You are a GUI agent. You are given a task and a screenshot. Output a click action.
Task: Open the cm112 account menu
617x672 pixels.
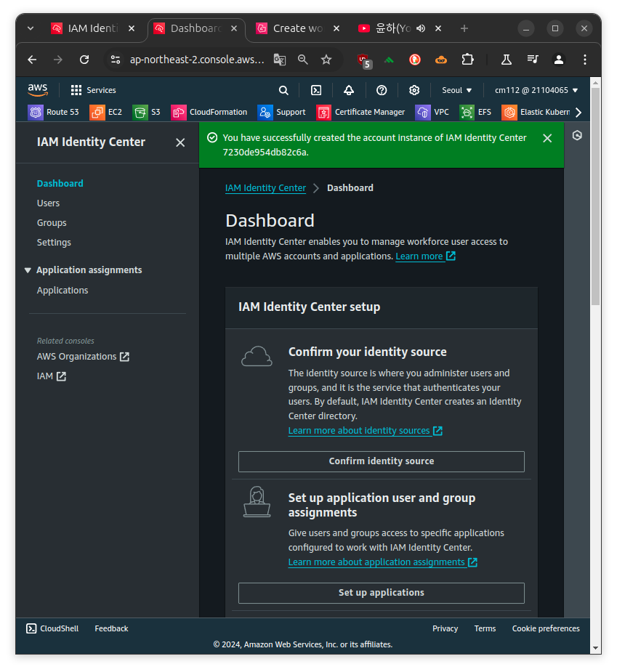point(536,90)
